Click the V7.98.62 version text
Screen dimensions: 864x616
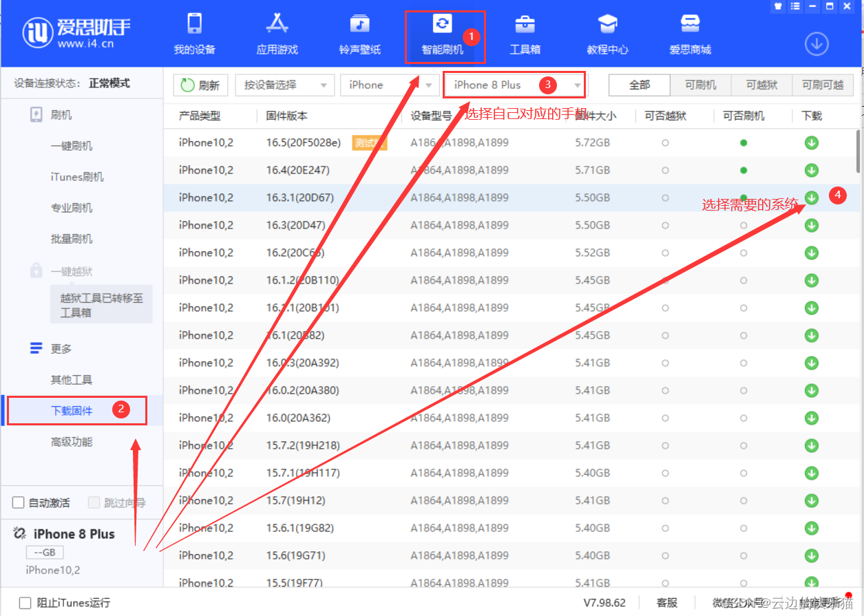tap(604, 603)
